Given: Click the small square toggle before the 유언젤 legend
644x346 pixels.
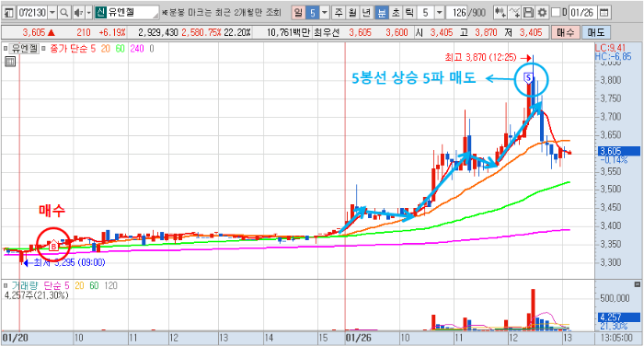Looking at the screenshot, I should [6, 49].
